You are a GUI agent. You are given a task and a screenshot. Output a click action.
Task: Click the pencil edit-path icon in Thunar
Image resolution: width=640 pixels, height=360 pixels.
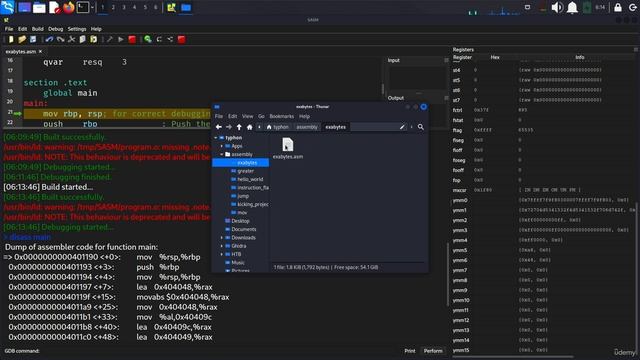pos(402,127)
